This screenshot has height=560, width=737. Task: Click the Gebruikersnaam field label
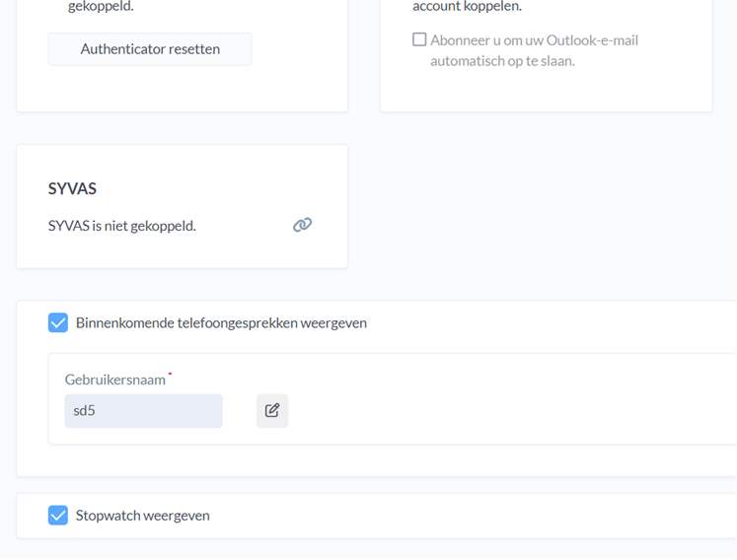tap(114, 380)
